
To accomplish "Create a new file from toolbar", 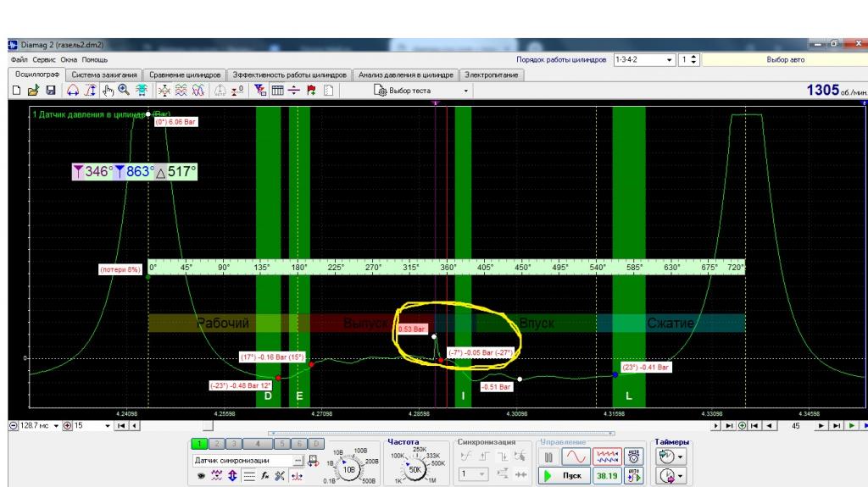I will coord(16,91).
